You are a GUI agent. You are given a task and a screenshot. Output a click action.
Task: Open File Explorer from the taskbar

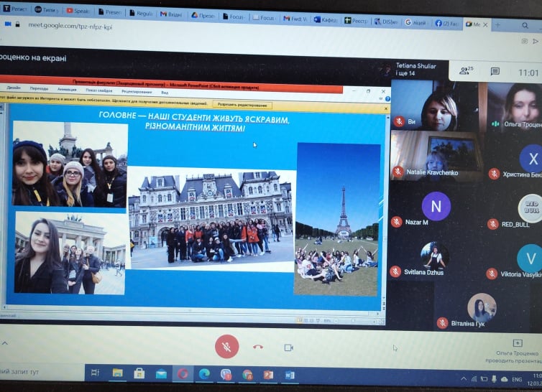[x=117, y=373]
